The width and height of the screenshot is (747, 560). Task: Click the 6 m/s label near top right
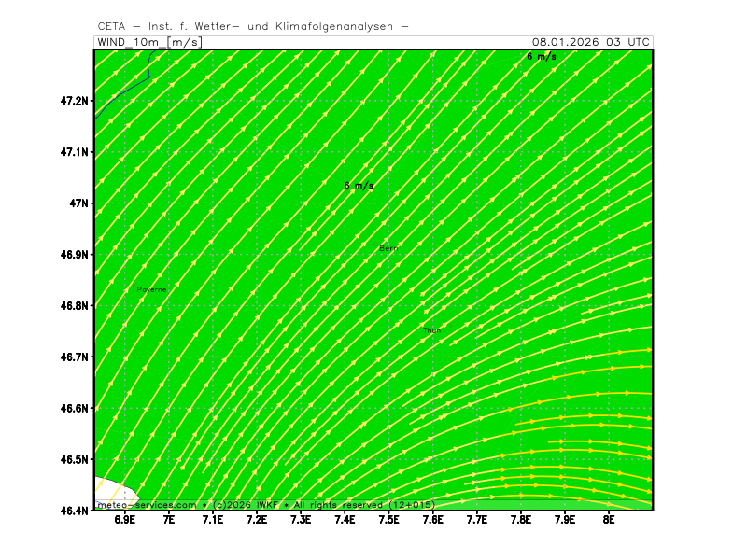(541, 57)
